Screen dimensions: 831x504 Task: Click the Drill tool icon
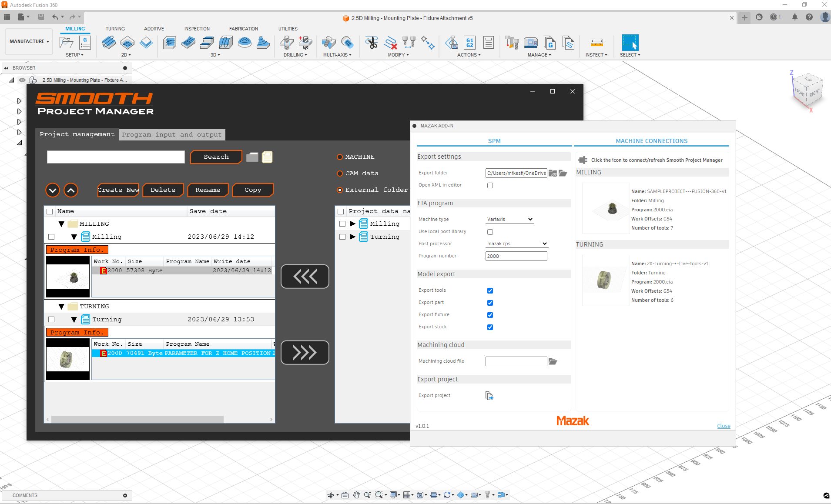[286, 43]
